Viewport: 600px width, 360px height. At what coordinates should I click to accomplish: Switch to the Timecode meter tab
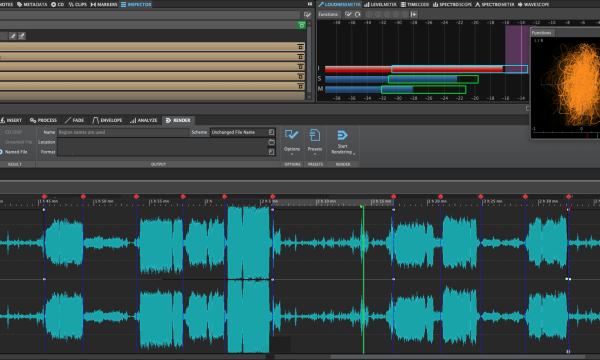[x=415, y=5]
